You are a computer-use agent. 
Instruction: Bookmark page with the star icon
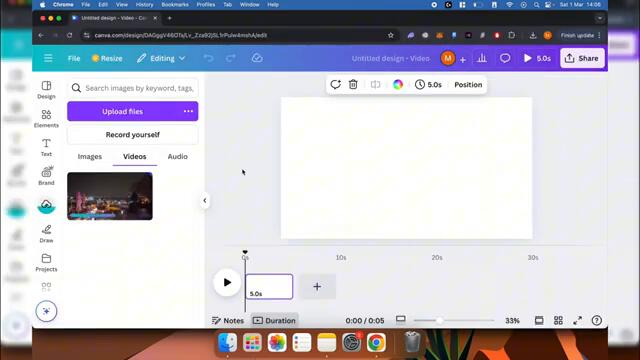[391, 35]
